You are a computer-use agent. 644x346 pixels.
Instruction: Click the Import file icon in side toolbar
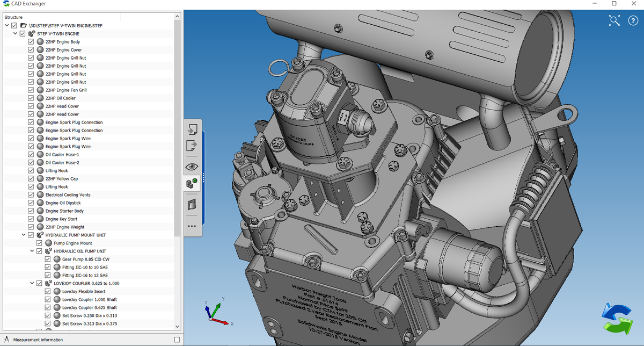[192, 129]
